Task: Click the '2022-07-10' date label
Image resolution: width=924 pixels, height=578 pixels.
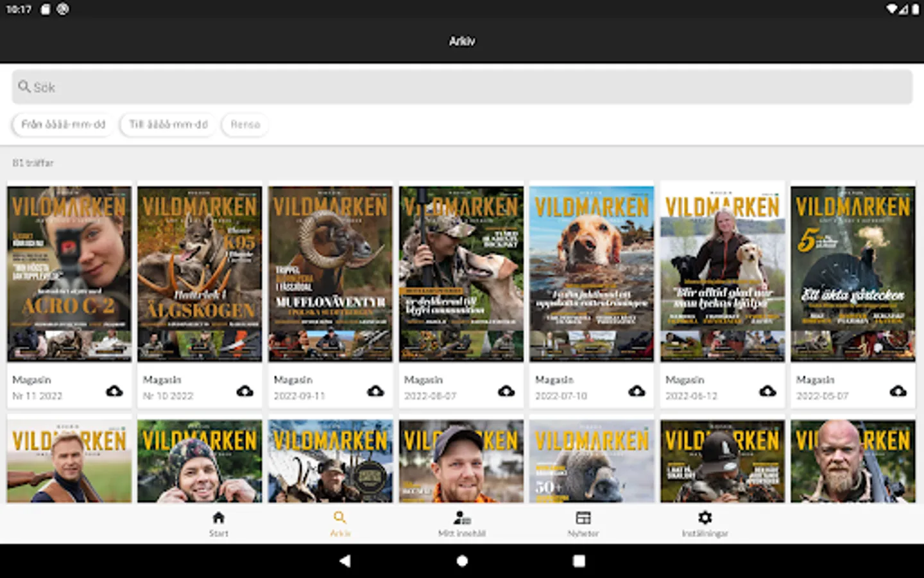Action: tap(561, 396)
